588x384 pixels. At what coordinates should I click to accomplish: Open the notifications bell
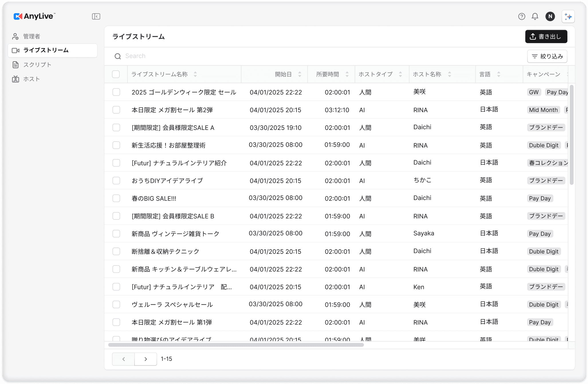pos(535,17)
